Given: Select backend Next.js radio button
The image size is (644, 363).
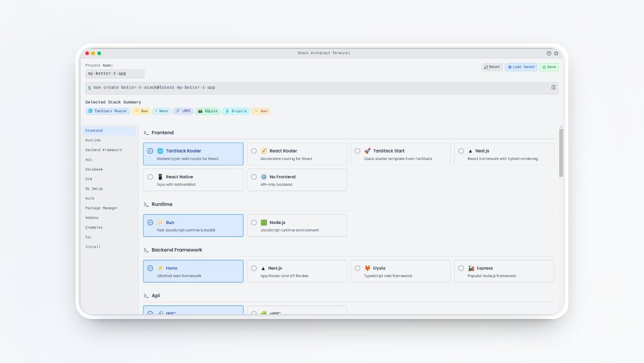Looking at the screenshot, I should pos(254,268).
